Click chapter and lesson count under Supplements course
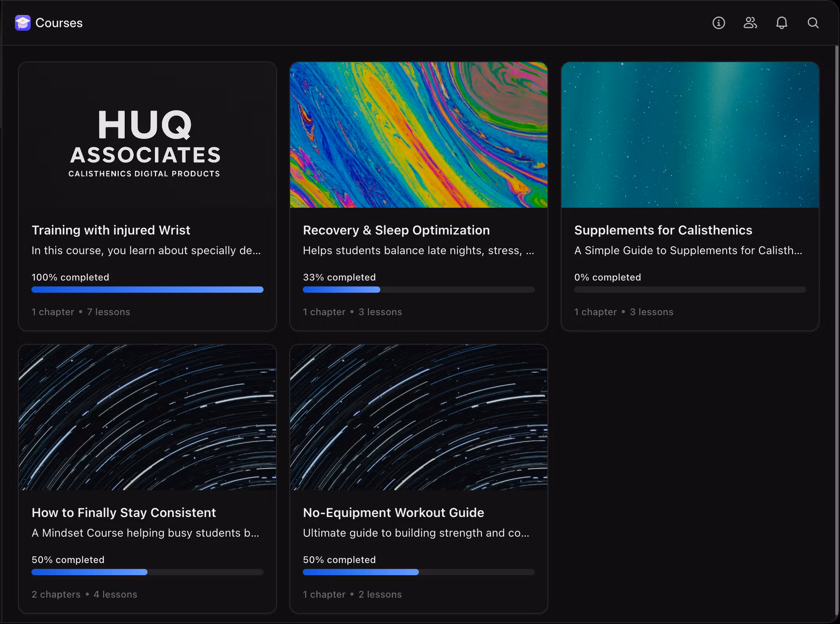This screenshot has height=624, width=840. tap(624, 312)
